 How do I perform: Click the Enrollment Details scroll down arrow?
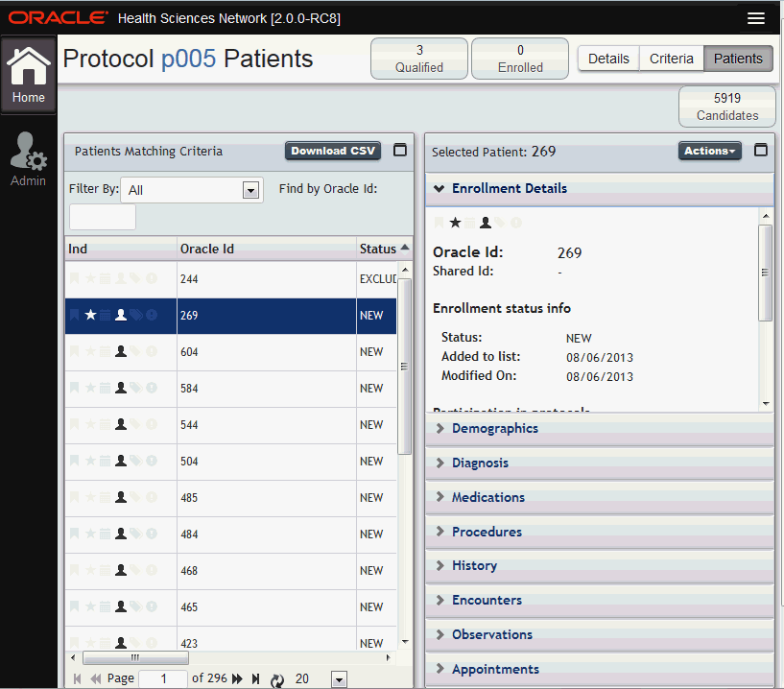click(x=766, y=403)
